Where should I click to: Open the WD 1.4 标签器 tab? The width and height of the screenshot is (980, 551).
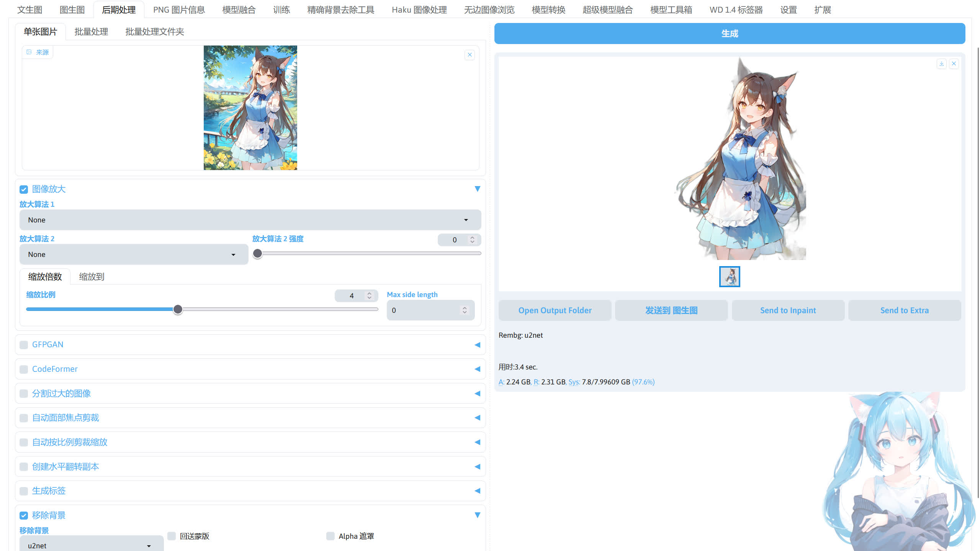[x=735, y=10]
